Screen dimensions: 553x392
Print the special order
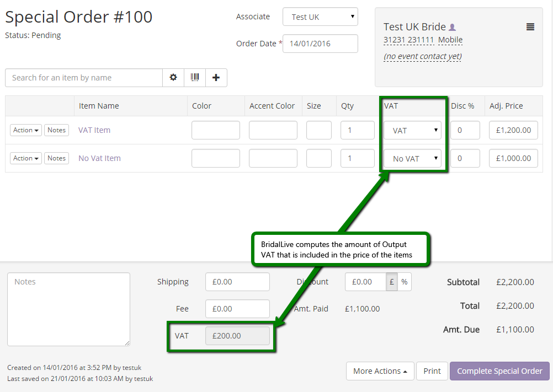[432, 371]
